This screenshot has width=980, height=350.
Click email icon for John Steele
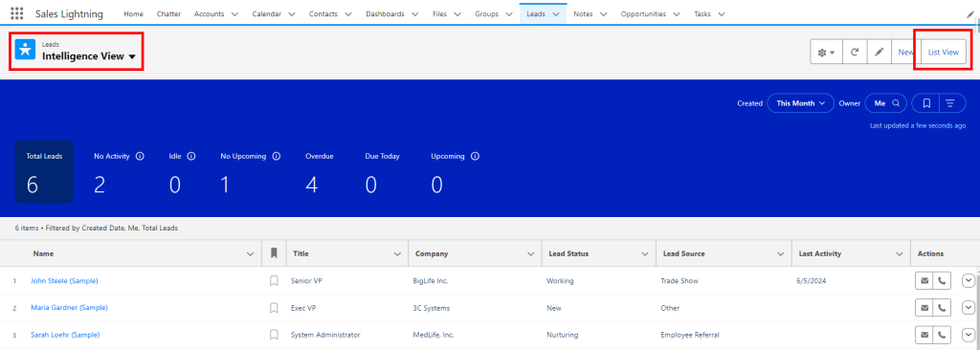[924, 280]
